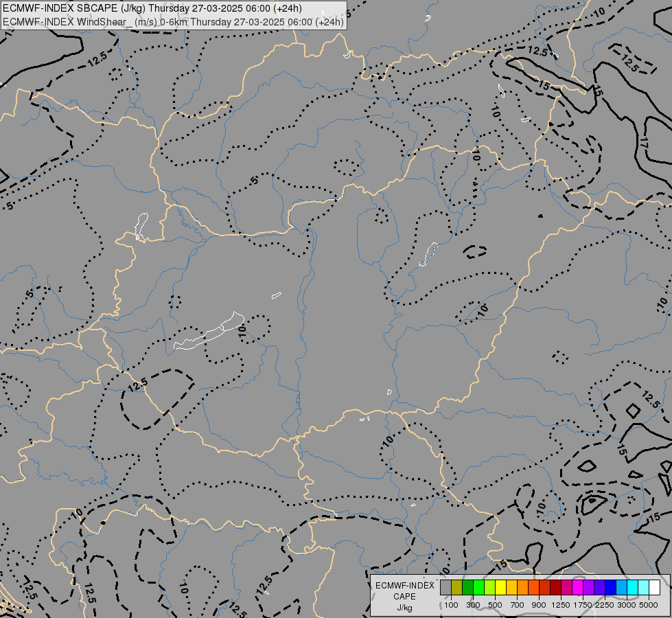Click the orange swatch above 700
The image size is (672, 618).
point(522,588)
